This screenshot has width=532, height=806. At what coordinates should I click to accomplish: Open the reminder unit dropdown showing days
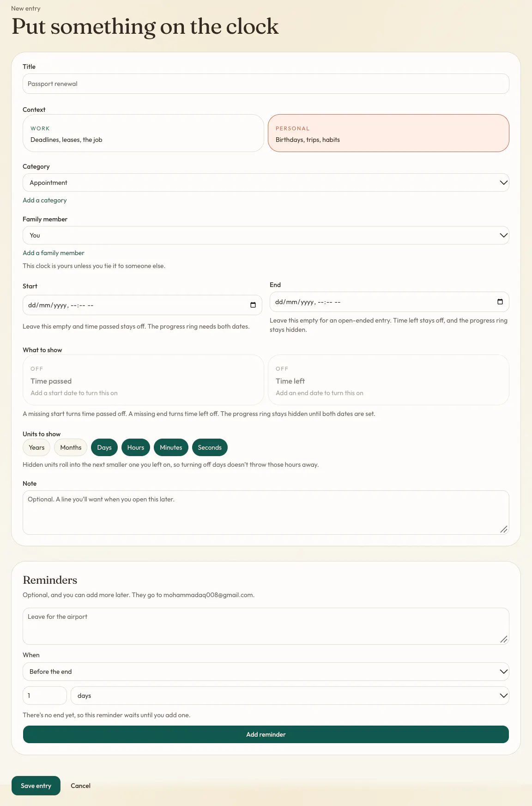(290, 696)
